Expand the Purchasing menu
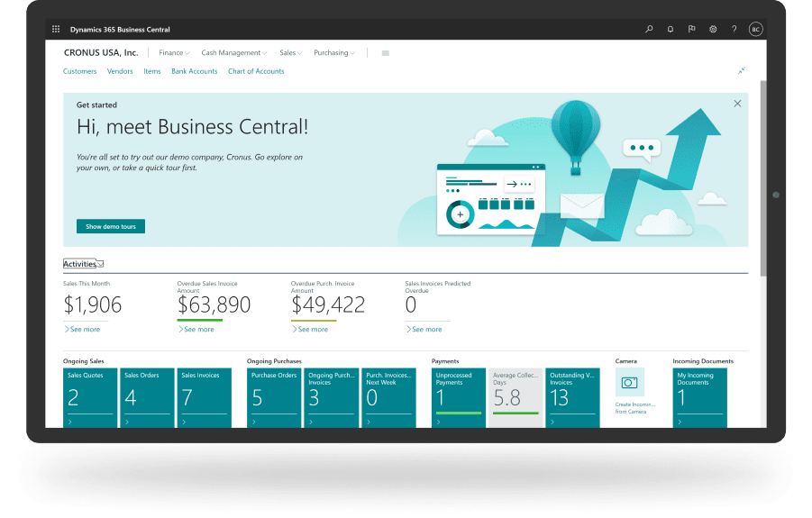Viewport: 812px width, 518px height. pos(334,53)
